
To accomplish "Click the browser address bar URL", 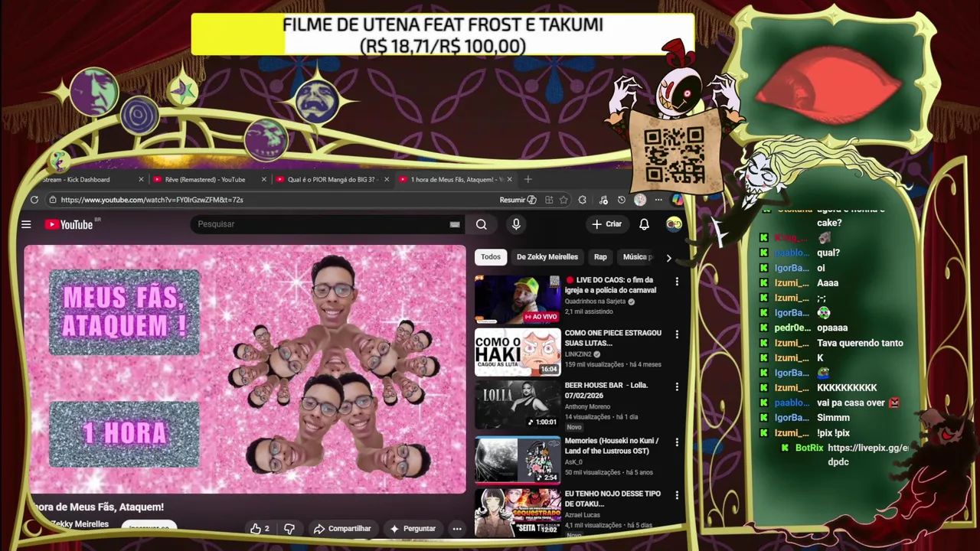I will (152, 200).
